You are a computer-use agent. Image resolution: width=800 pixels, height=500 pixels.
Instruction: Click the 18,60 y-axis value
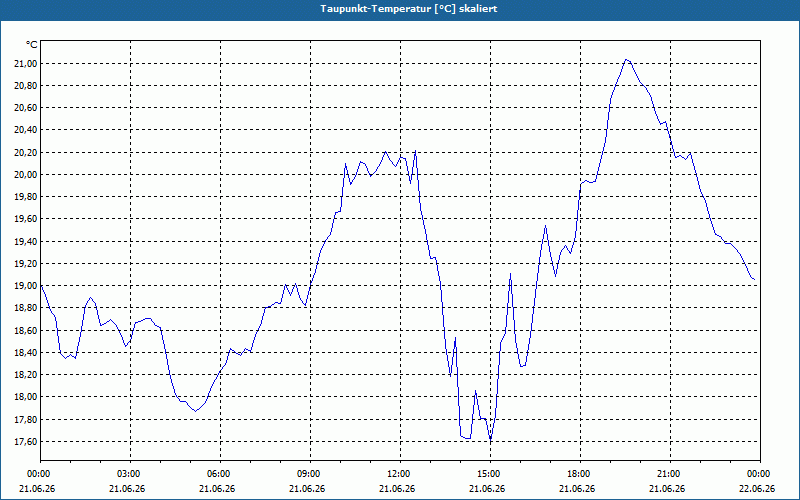25,331
